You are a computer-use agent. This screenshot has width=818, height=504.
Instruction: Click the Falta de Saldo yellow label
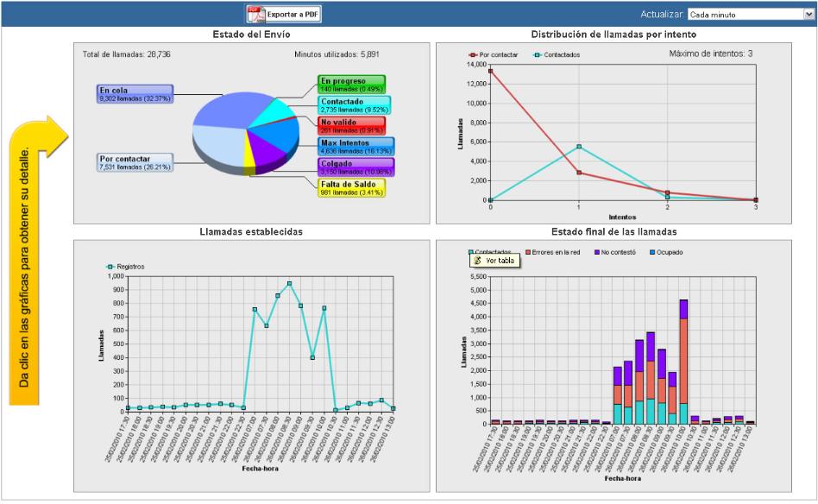[351, 188]
